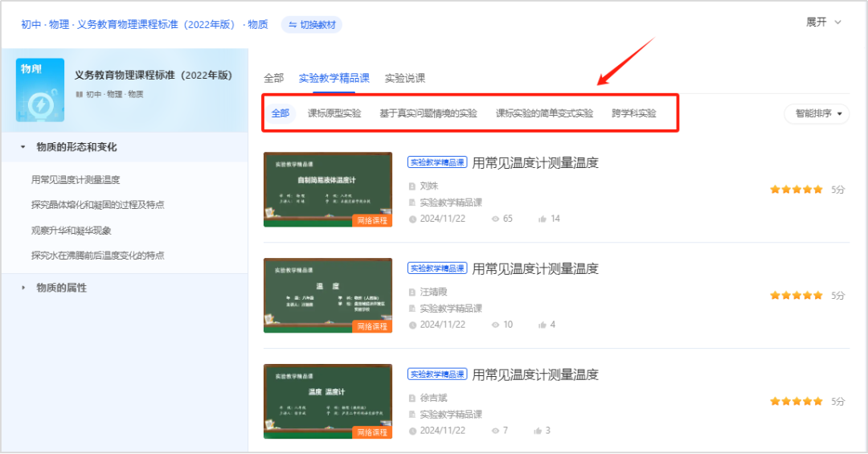Open the 智能排序 sort dropdown
Viewport: 868px width, 454px height.
(817, 113)
